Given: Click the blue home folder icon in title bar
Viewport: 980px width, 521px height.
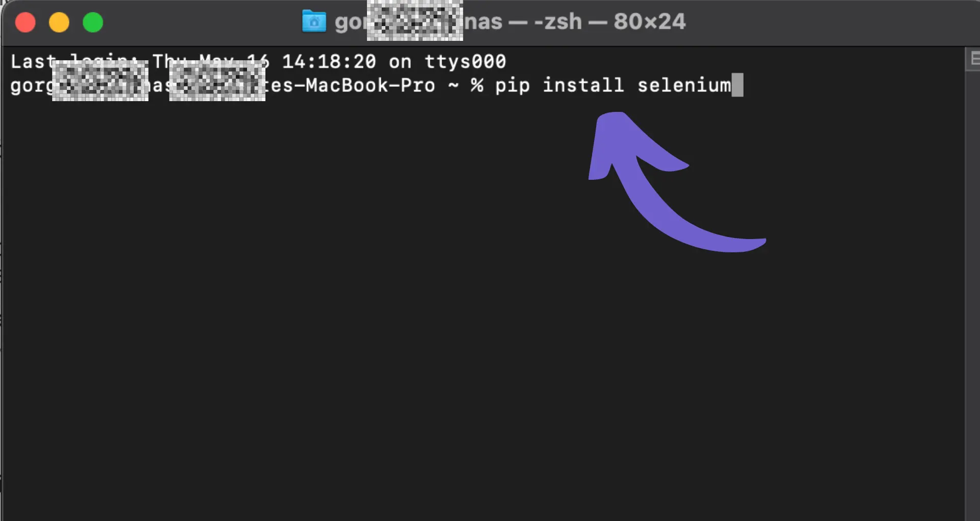Looking at the screenshot, I should pyautogui.click(x=314, y=21).
